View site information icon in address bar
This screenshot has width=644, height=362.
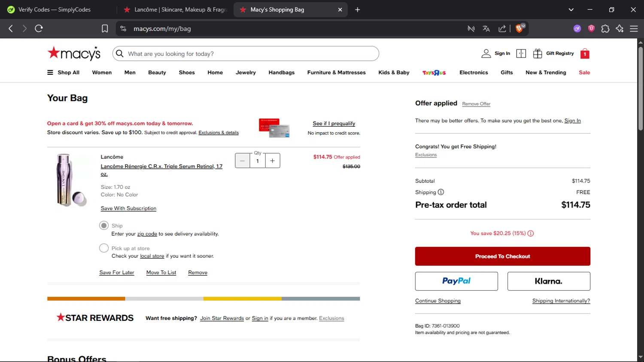point(123,29)
